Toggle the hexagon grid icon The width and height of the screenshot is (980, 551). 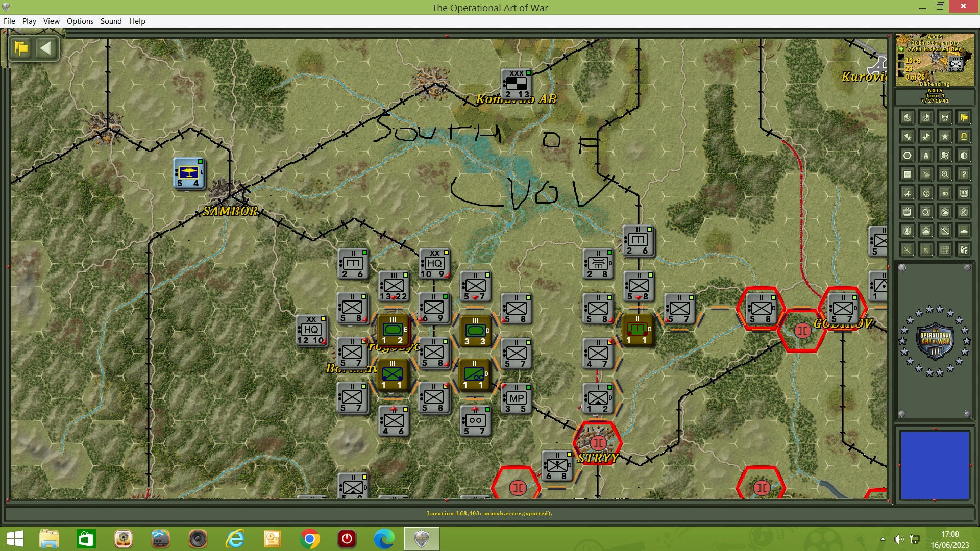pos(907,156)
